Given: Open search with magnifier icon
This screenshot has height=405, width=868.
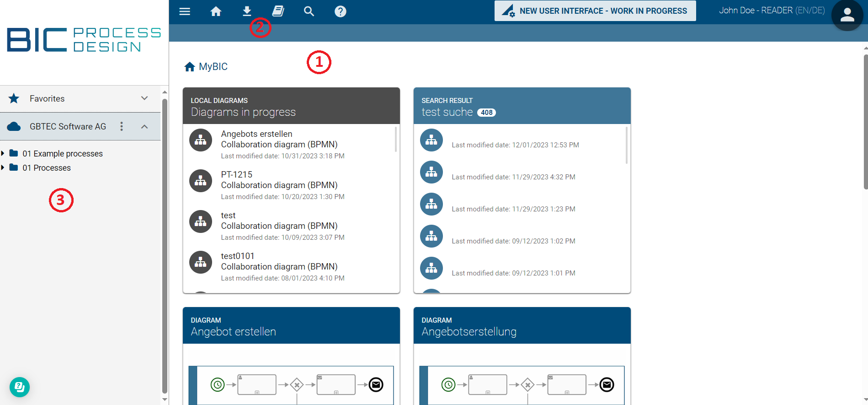Looking at the screenshot, I should click(309, 11).
